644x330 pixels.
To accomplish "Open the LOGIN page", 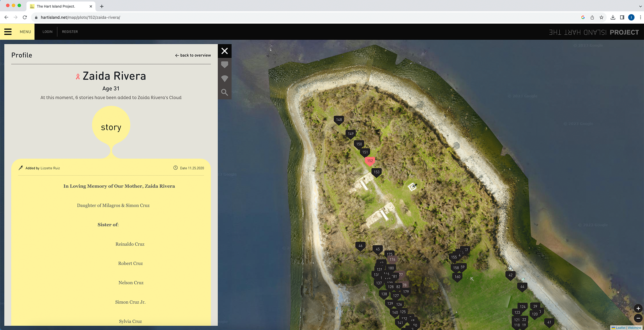I will [47, 32].
